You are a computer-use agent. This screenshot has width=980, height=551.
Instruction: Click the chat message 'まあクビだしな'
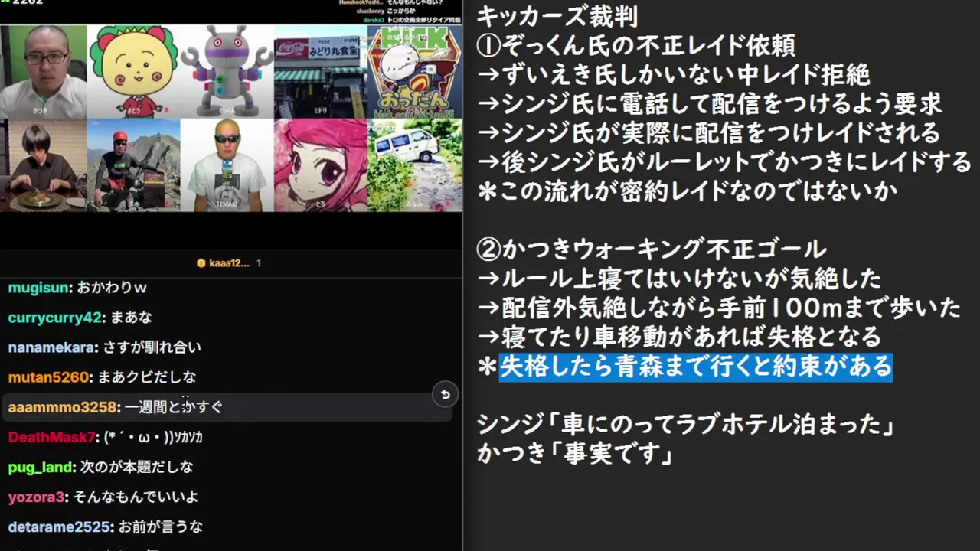(147, 377)
